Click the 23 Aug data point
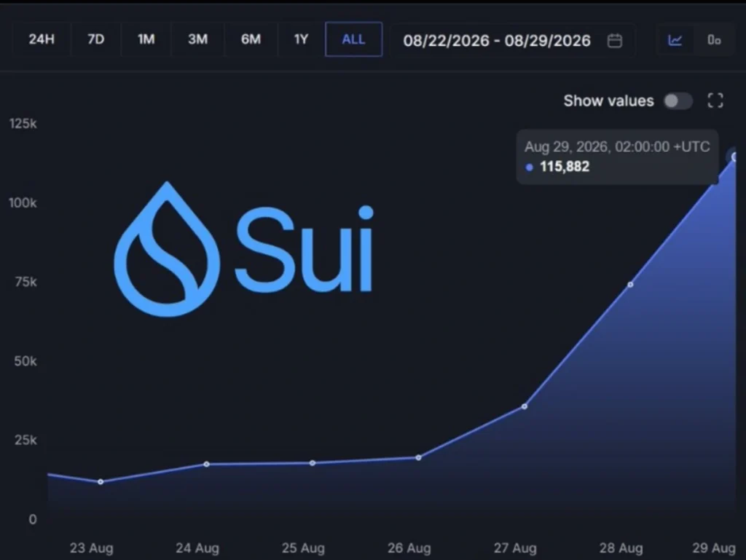Screen dimensions: 746x560 click(101, 481)
